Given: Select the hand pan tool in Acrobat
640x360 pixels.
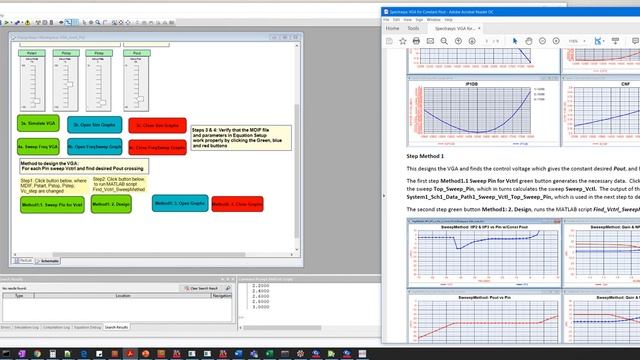Looking at the screenshot, I should [529, 41].
